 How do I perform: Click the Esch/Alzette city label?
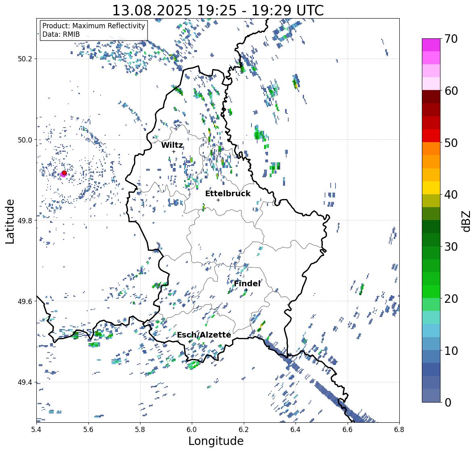(204, 335)
